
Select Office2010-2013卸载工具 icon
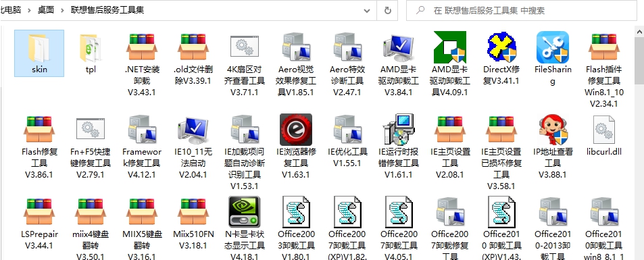[x=553, y=212]
